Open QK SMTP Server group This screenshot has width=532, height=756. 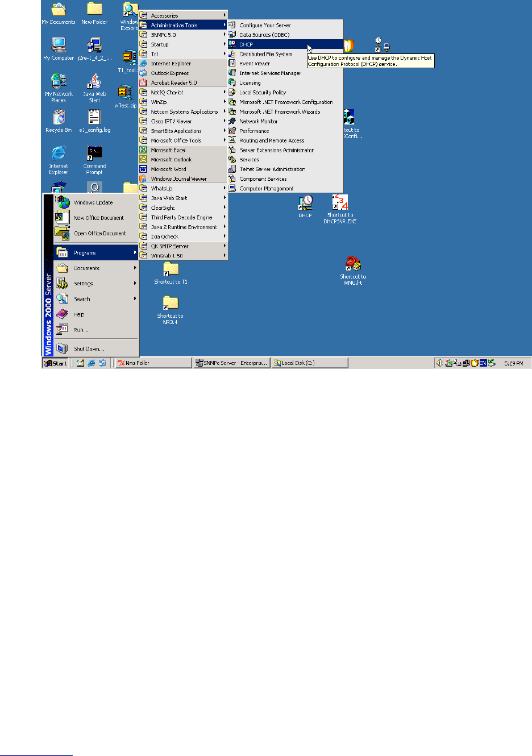(184, 246)
